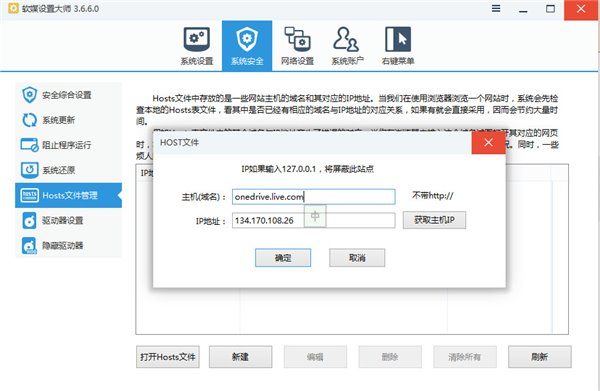
Task: Click the 系统还原 restore icon
Action: [29, 170]
